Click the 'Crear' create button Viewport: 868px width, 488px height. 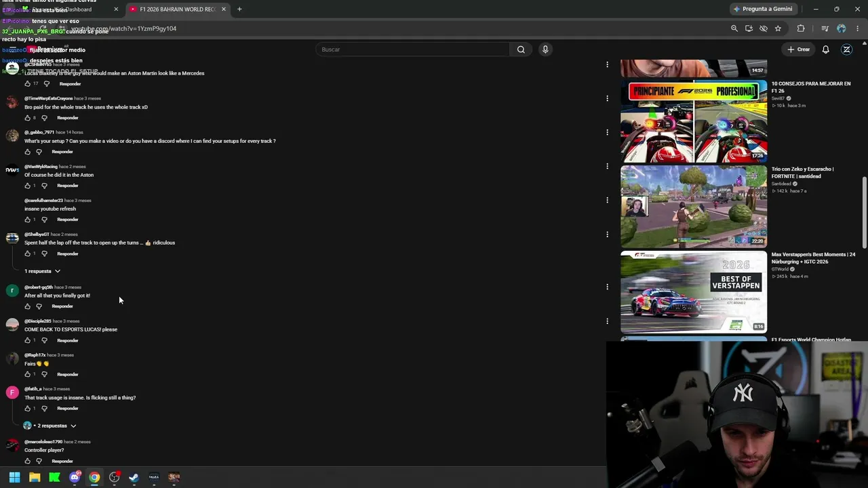799,49
